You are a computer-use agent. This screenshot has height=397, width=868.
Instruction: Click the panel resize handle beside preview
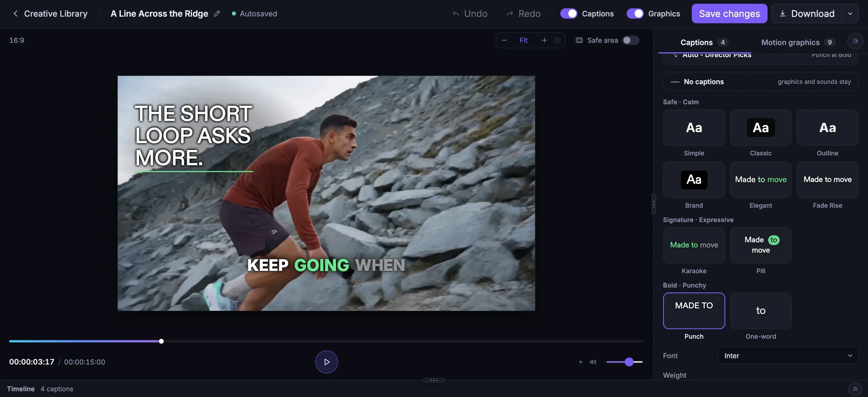point(653,204)
